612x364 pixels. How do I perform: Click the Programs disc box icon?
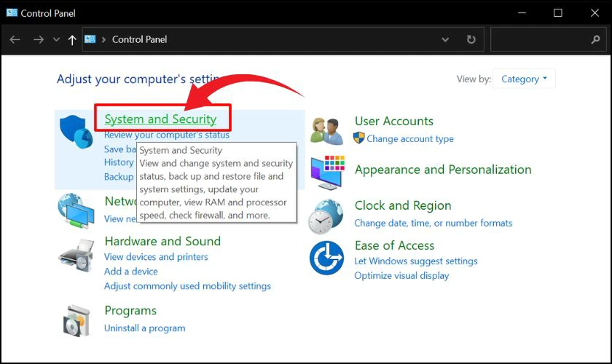click(x=76, y=322)
